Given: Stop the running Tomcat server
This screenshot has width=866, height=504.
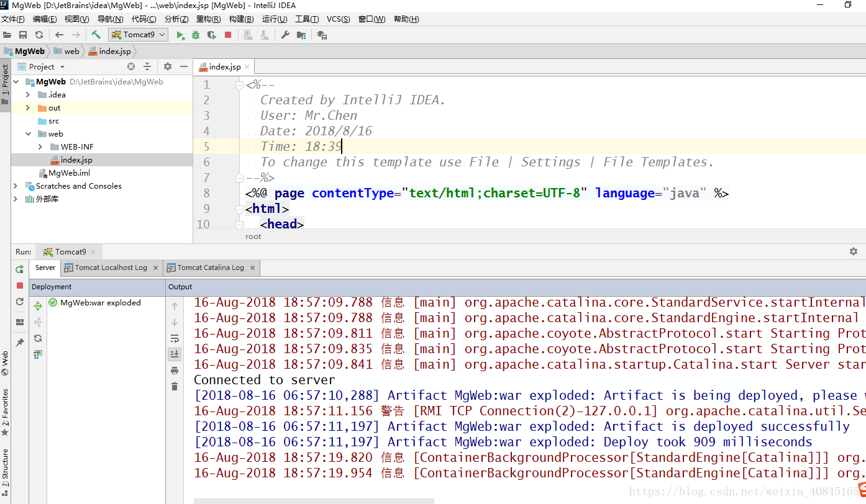Looking at the screenshot, I should coord(227,35).
